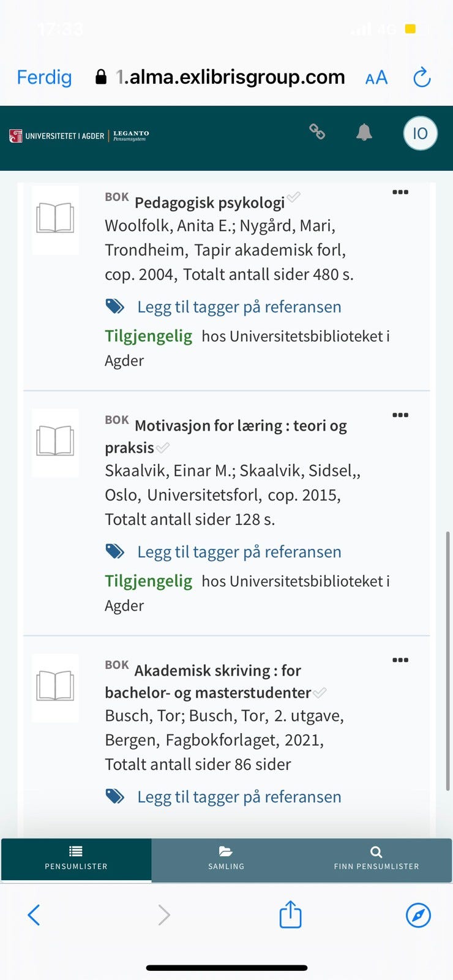The width and height of the screenshot is (453, 980).
Task: Open the AA text size control
Action: click(376, 78)
